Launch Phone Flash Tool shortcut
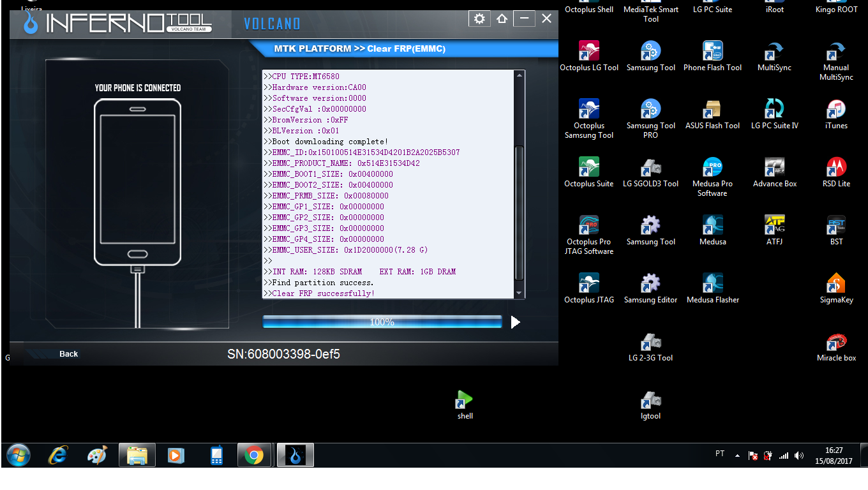 tap(712, 56)
